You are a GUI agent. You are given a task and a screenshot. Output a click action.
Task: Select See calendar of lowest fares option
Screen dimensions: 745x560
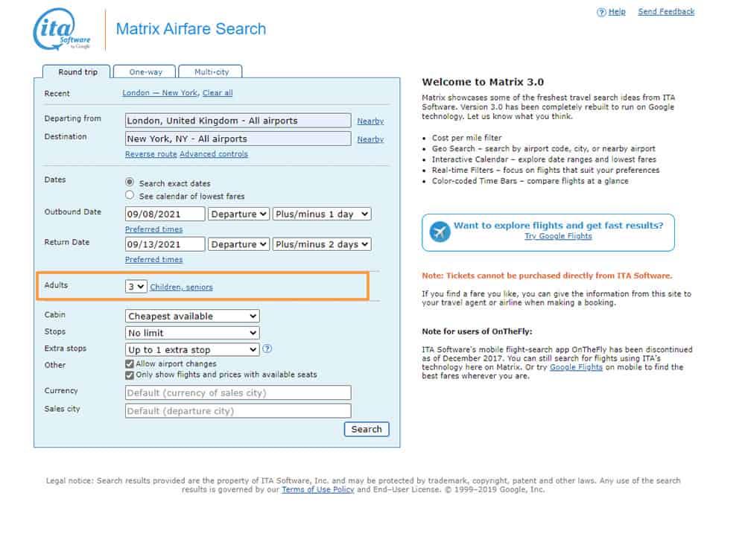click(130, 195)
